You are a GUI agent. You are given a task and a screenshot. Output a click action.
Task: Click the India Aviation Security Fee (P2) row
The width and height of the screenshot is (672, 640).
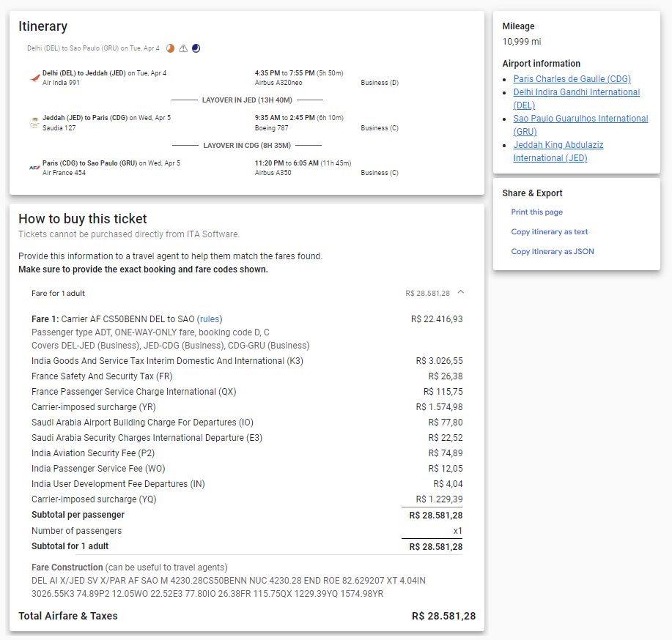247,453
